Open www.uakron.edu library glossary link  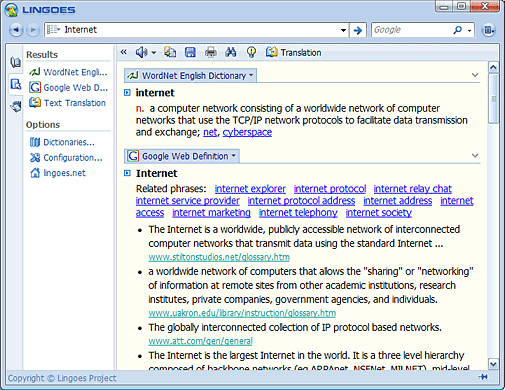coord(242,313)
